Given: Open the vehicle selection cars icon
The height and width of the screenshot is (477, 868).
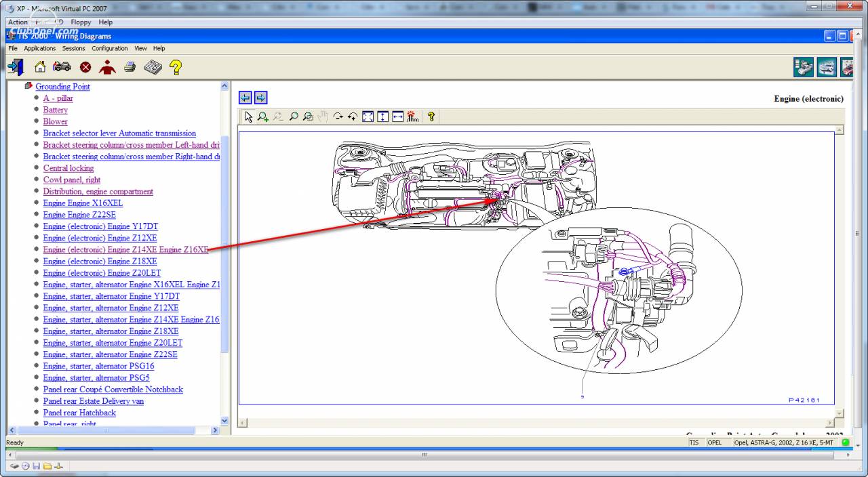Looking at the screenshot, I should [x=62, y=66].
